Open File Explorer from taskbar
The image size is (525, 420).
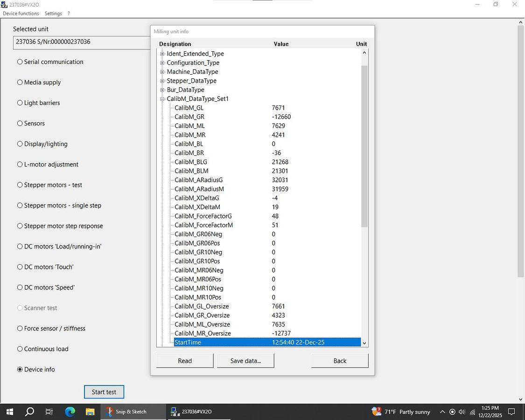tap(90, 412)
